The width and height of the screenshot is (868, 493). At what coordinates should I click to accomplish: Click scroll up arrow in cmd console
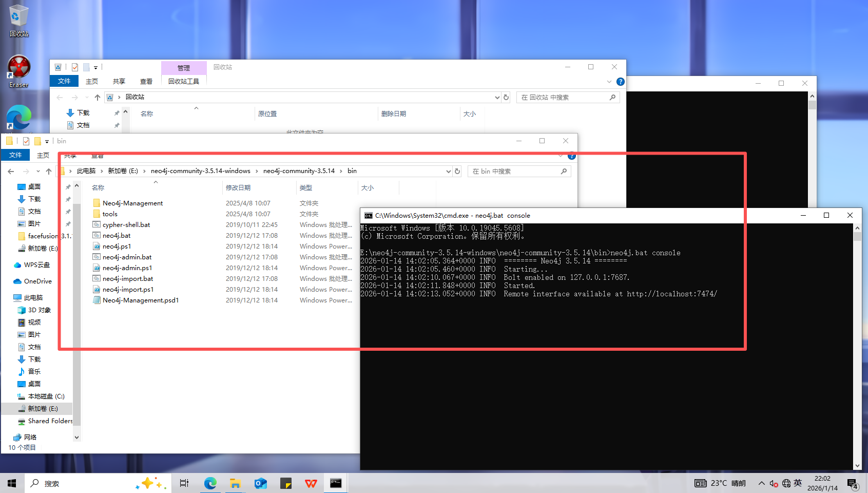pos(857,228)
